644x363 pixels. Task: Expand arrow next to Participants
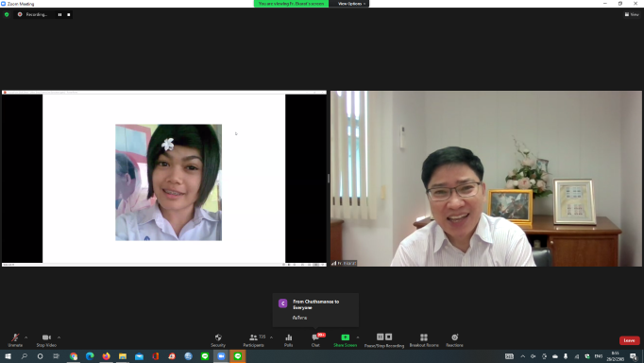tap(271, 337)
